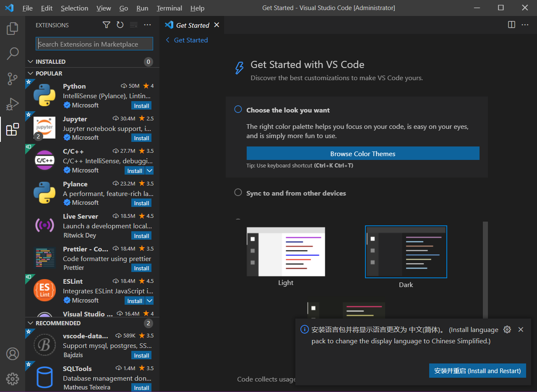The width and height of the screenshot is (537, 392).
Task: Choose the Dark theme thumbnail
Action: coord(406,252)
